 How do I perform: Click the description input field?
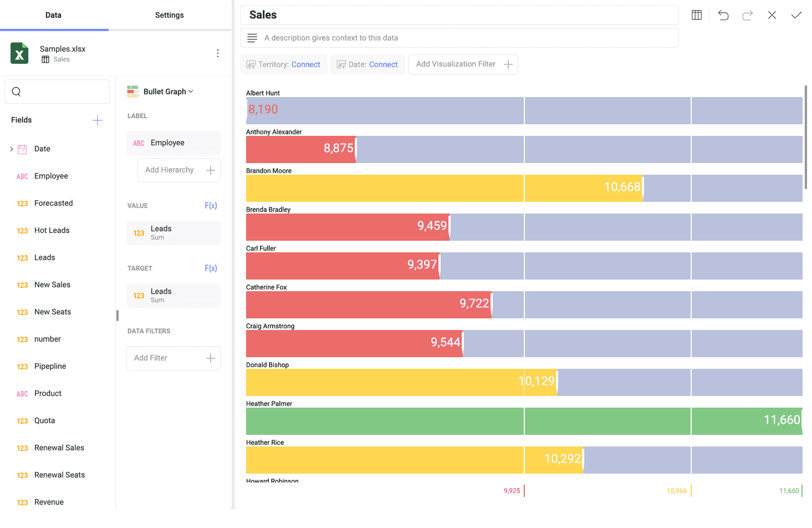tap(459, 38)
